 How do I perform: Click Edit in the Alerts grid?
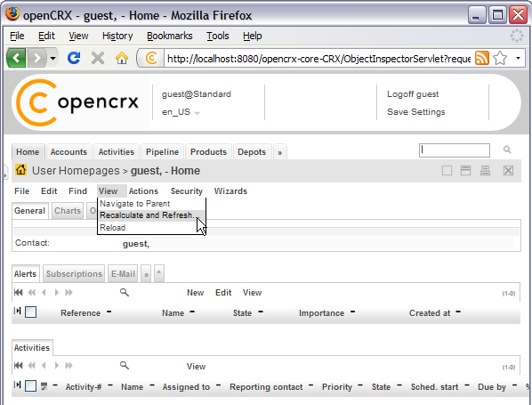pos(223,293)
